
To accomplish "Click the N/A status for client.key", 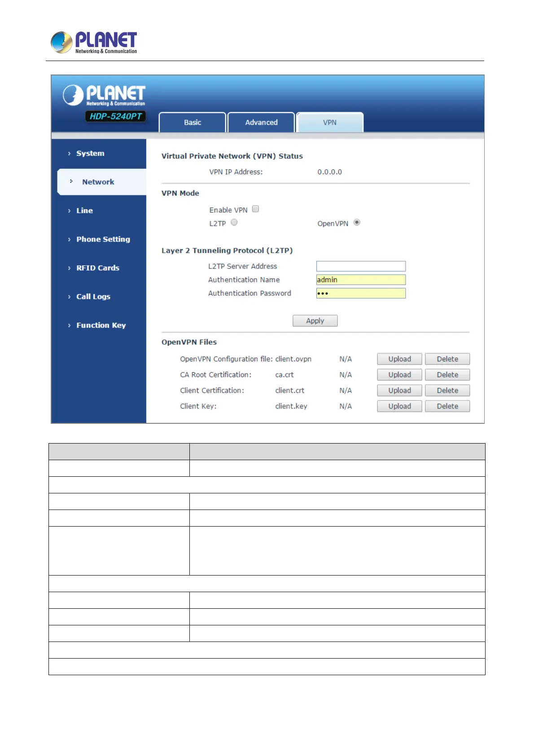I will point(346,406).
